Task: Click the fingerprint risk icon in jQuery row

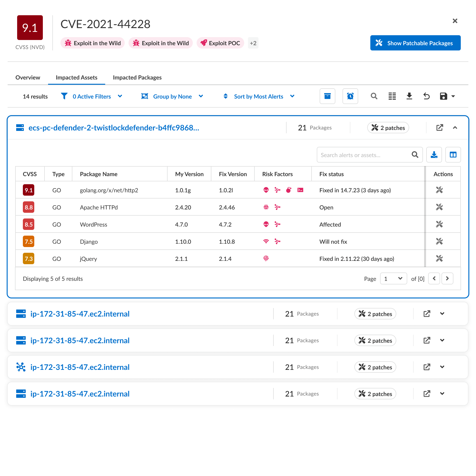Action: pyautogui.click(x=266, y=258)
